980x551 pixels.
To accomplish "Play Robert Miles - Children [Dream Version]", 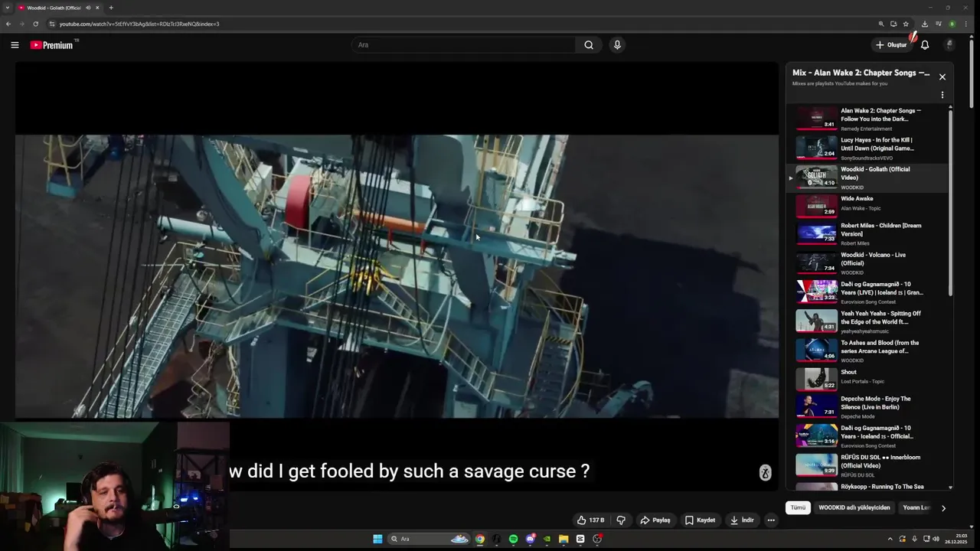I will click(x=867, y=235).
